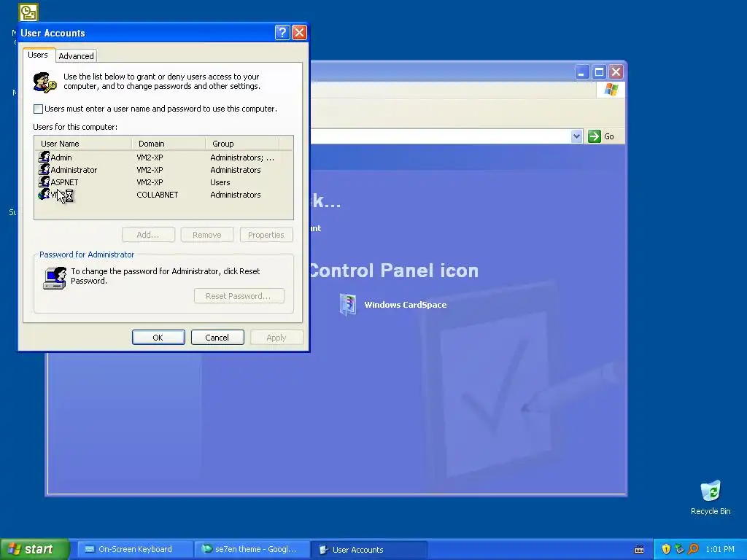
Task: Select the VM2-XP domain cell for Admin
Action: pos(150,157)
